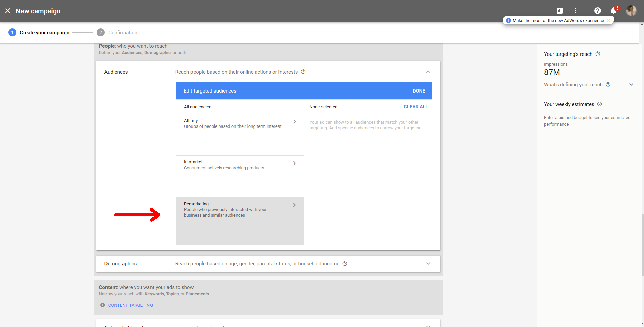
Task: Click the CLEAR ALL link
Action: (416, 107)
